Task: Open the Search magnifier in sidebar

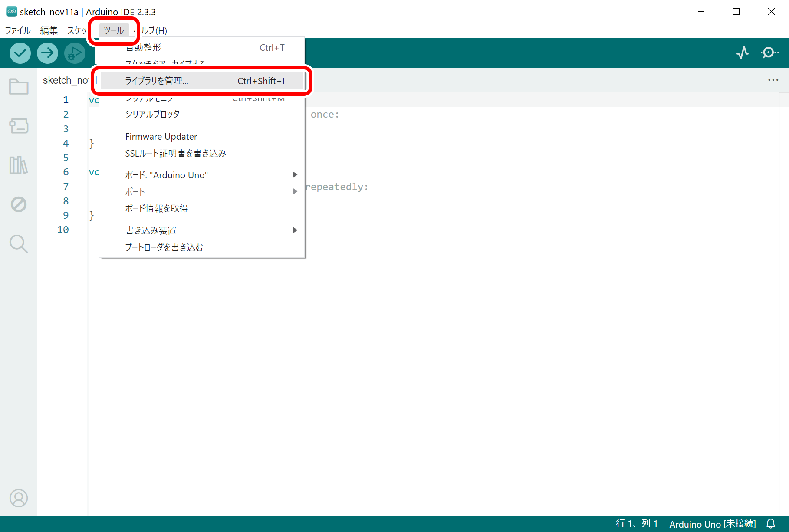Action: [19, 243]
